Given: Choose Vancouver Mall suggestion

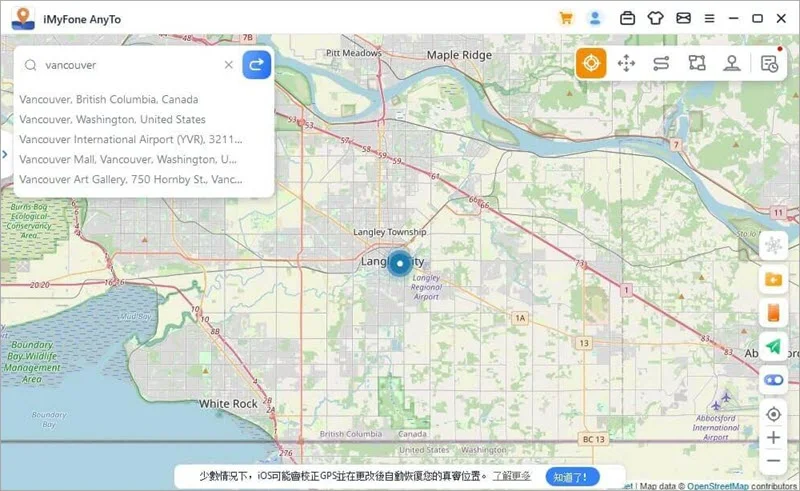Looking at the screenshot, I should tap(128, 159).
